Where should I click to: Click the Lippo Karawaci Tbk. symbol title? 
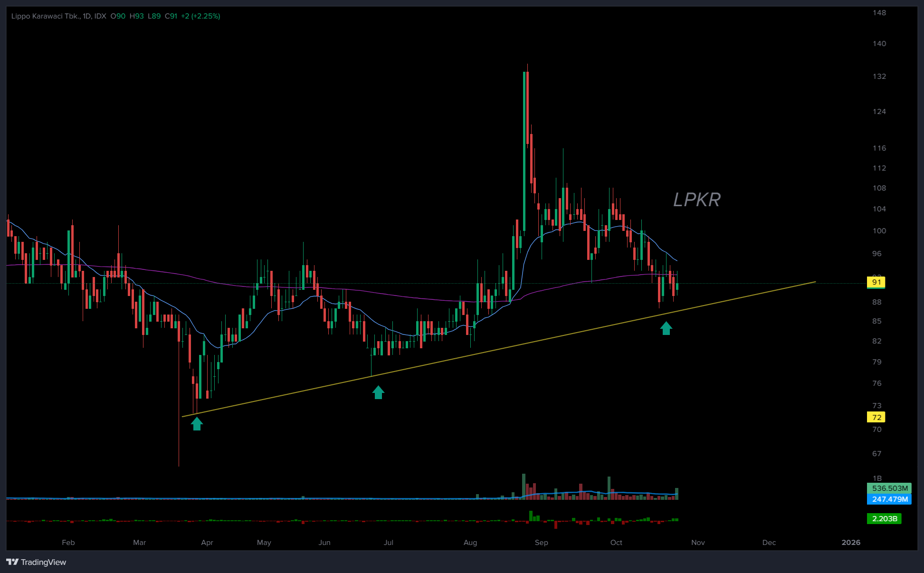tap(46, 16)
